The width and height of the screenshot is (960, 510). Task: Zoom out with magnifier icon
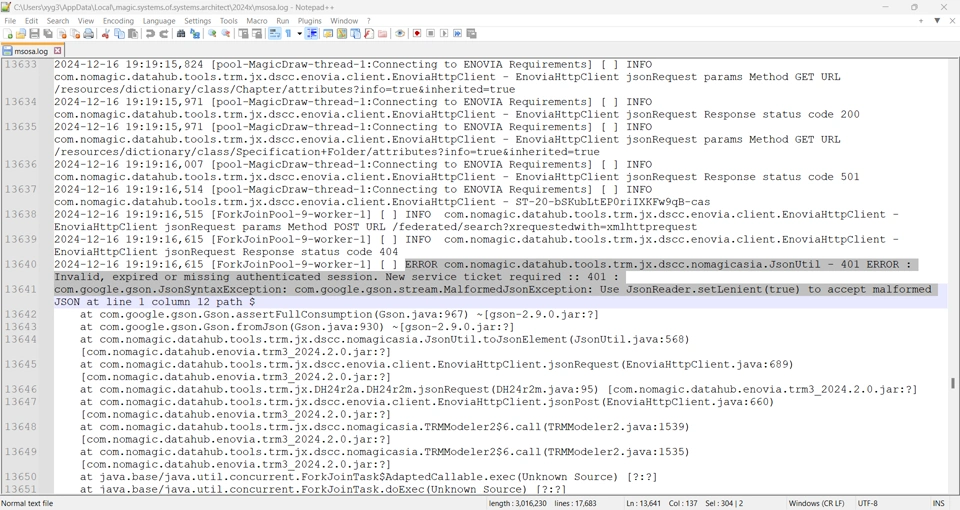click(226, 34)
